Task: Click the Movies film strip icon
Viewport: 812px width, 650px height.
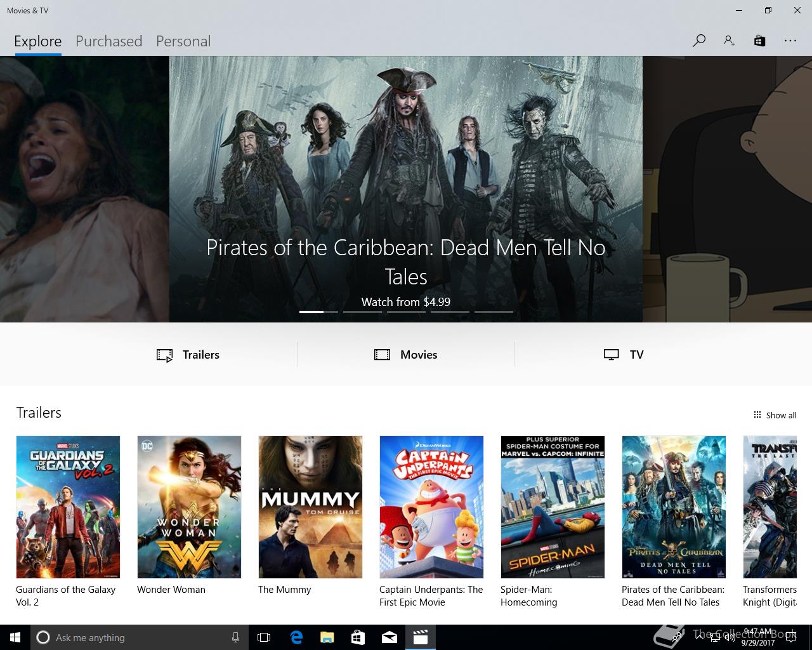Action: pyautogui.click(x=382, y=355)
